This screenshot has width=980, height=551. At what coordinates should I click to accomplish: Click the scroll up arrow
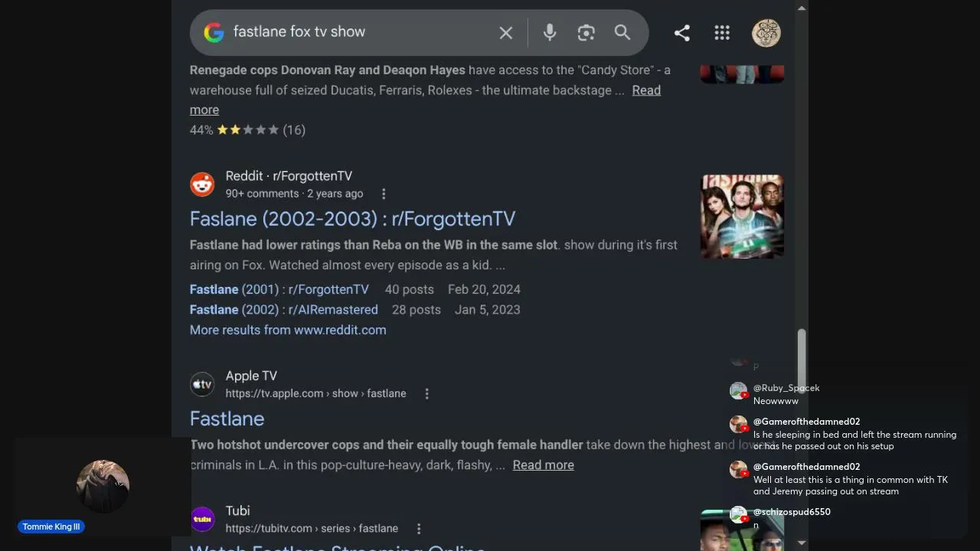802,8
